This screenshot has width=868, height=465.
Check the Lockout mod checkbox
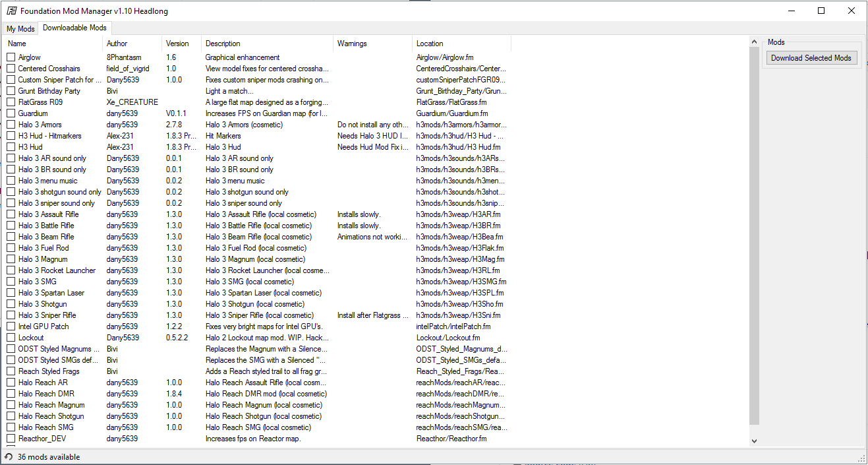pos(11,338)
